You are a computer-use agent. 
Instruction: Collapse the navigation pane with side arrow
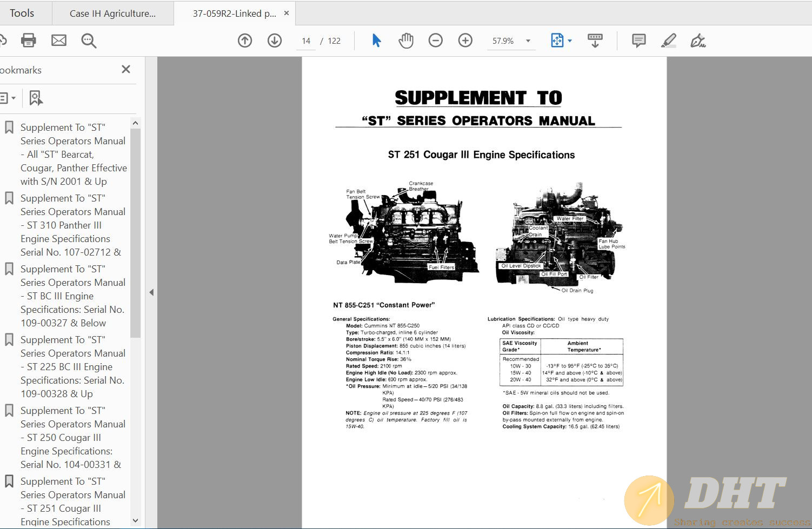pos(151,292)
